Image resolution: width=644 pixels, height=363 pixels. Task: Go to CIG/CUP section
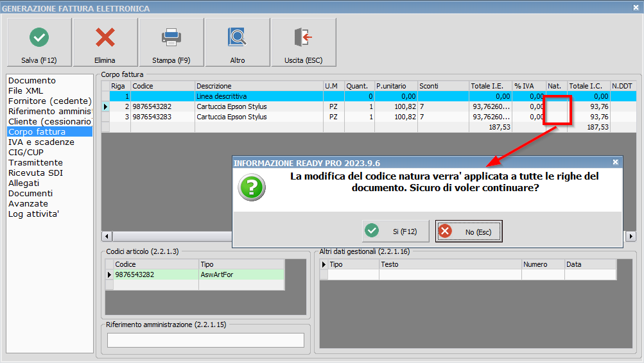pyautogui.click(x=26, y=152)
